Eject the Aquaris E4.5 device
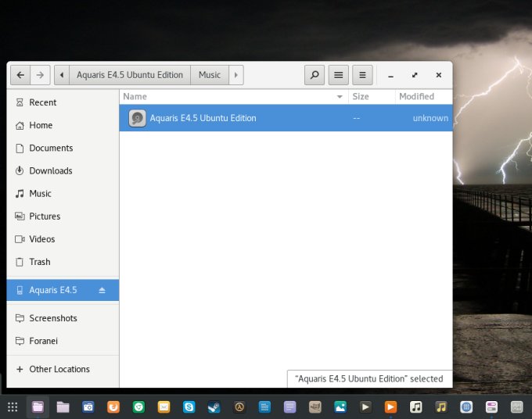 102,291
